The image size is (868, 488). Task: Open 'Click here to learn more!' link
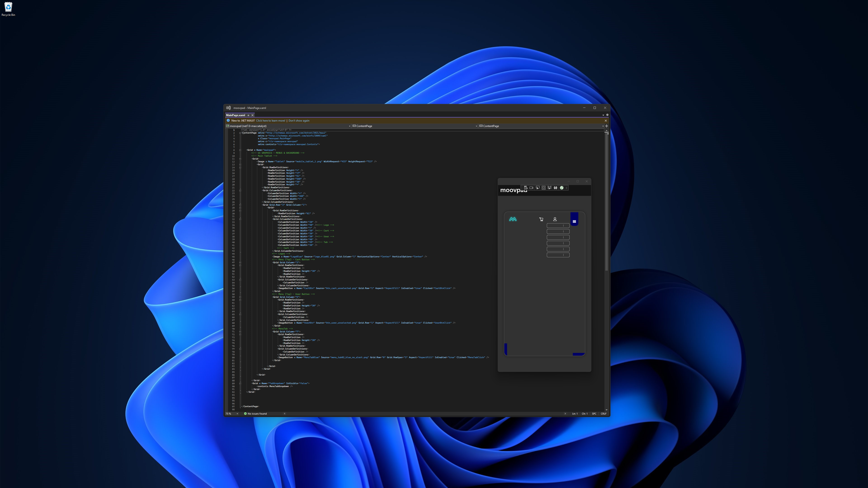pos(271,121)
